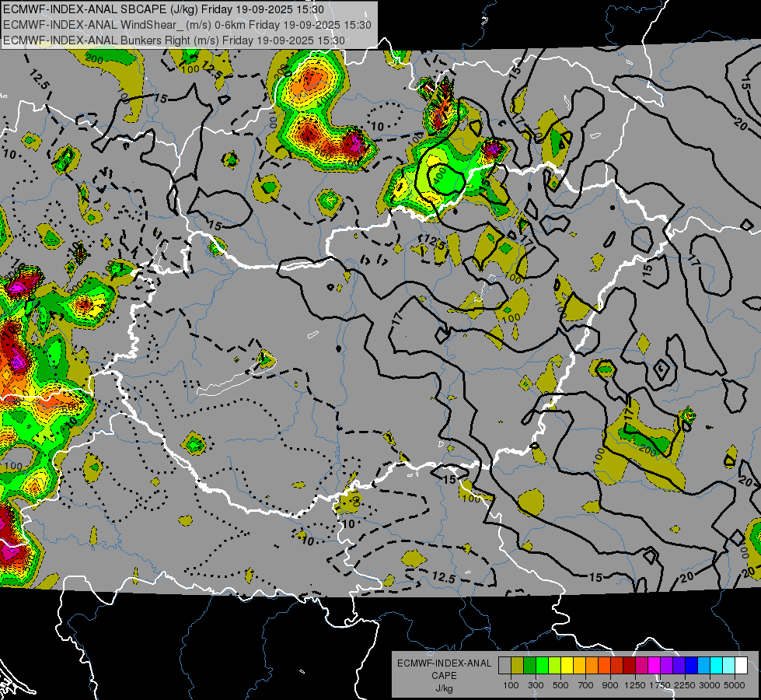Click the dark green legend swatch

tap(529, 666)
